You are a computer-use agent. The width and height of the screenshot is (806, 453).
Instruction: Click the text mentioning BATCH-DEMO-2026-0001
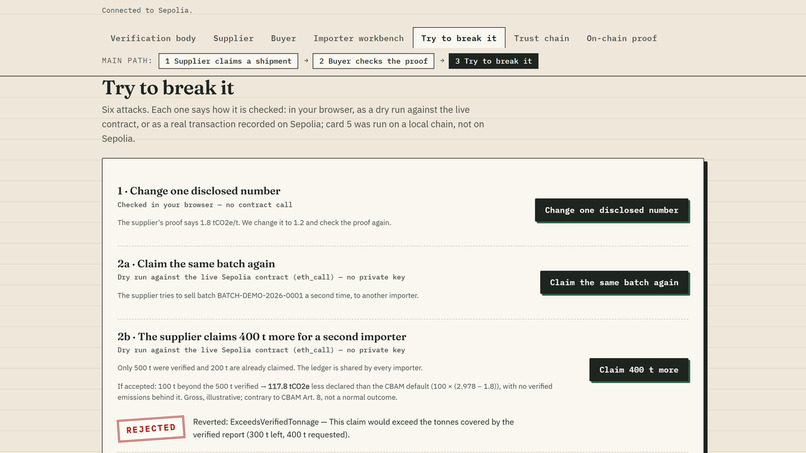tap(268, 296)
